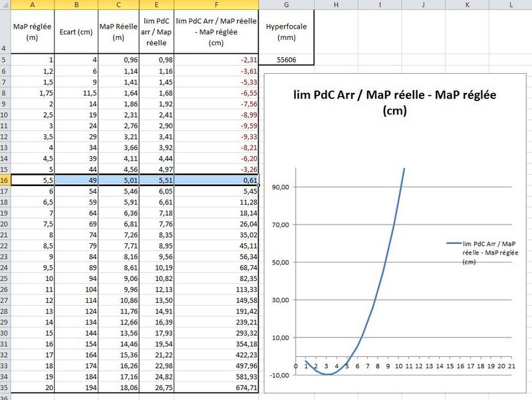
Task: Select row 16 header
Action: pyautogui.click(x=5, y=180)
